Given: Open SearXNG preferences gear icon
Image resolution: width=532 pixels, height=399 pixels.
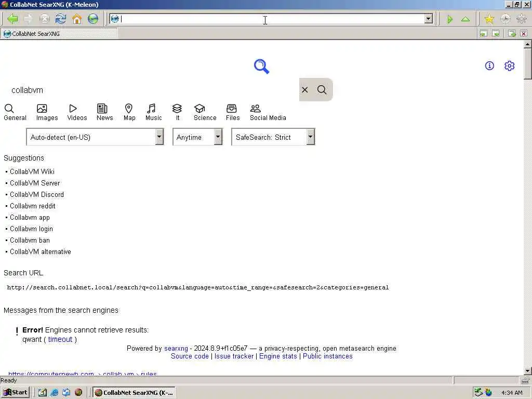Looking at the screenshot, I should 509,65.
